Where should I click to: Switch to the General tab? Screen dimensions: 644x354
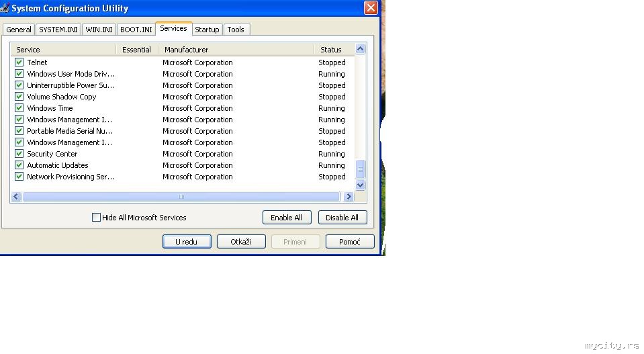click(19, 30)
